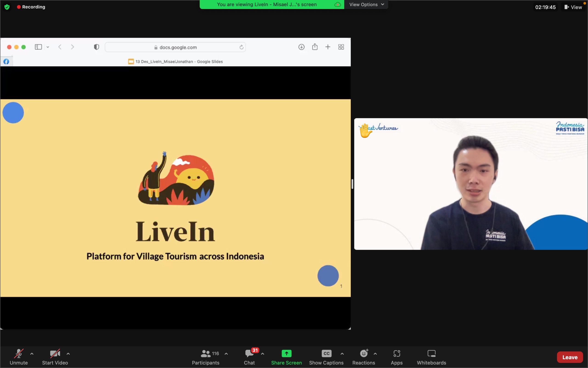Click the Safari tab overview grid icon
This screenshot has width=588, height=368.
coord(341,47)
